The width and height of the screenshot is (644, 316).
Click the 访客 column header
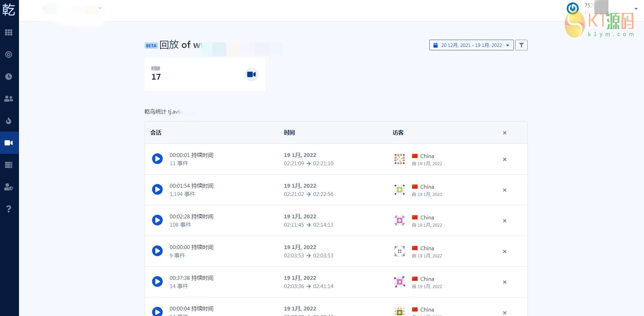(398, 132)
